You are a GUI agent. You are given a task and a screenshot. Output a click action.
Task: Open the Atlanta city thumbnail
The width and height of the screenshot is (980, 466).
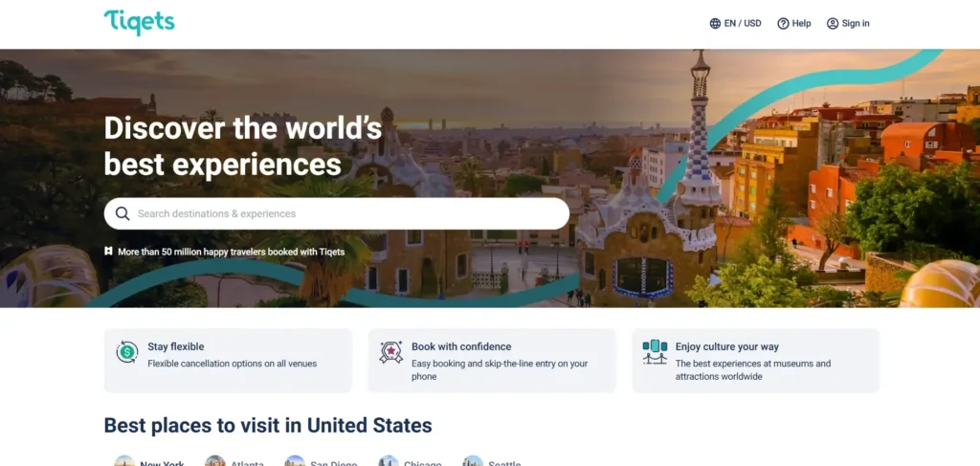215,461
